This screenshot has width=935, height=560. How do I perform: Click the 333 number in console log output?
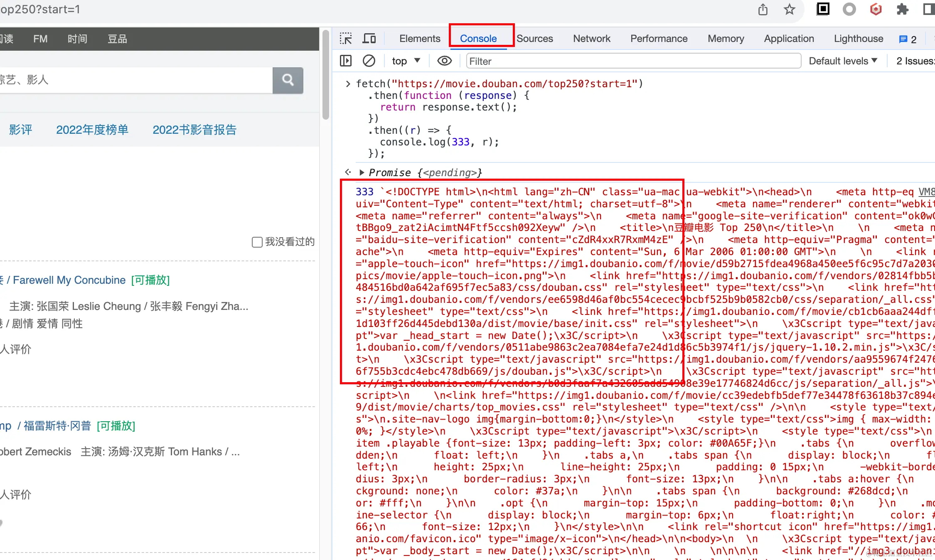[x=364, y=192]
